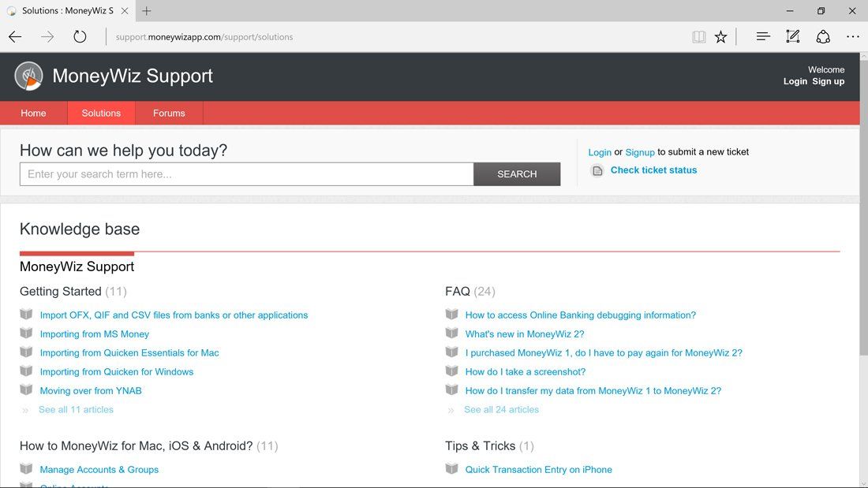Start a Web Note with the pen icon
The width and height of the screenshot is (868, 488).
(x=792, y=36)
